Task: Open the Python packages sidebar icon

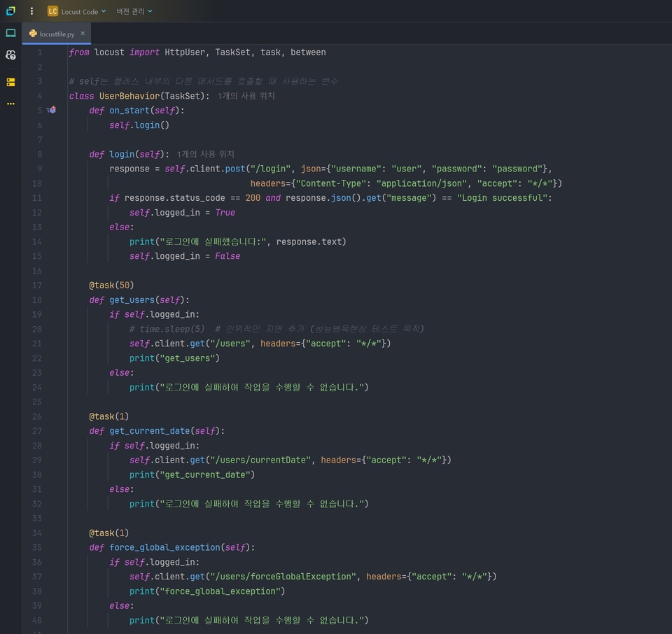Action: 10,55
